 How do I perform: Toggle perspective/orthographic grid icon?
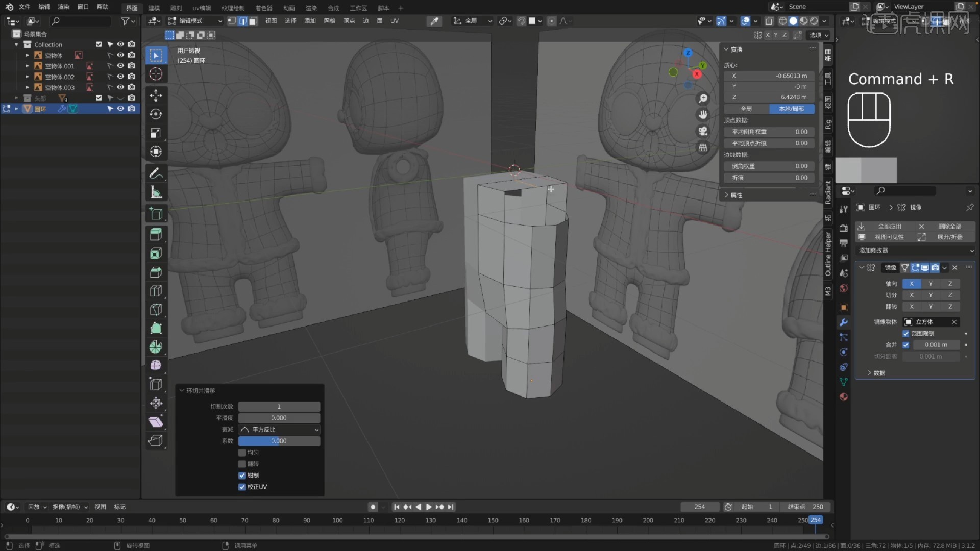click(703, 147)
